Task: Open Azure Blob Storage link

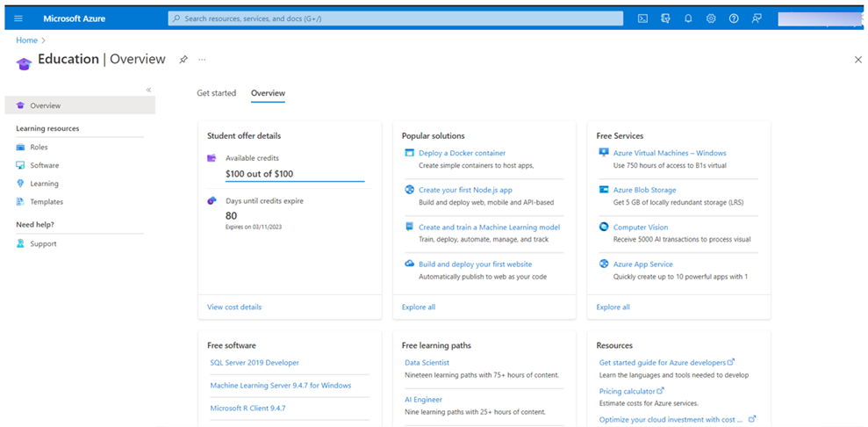Action: pos(645,190)
